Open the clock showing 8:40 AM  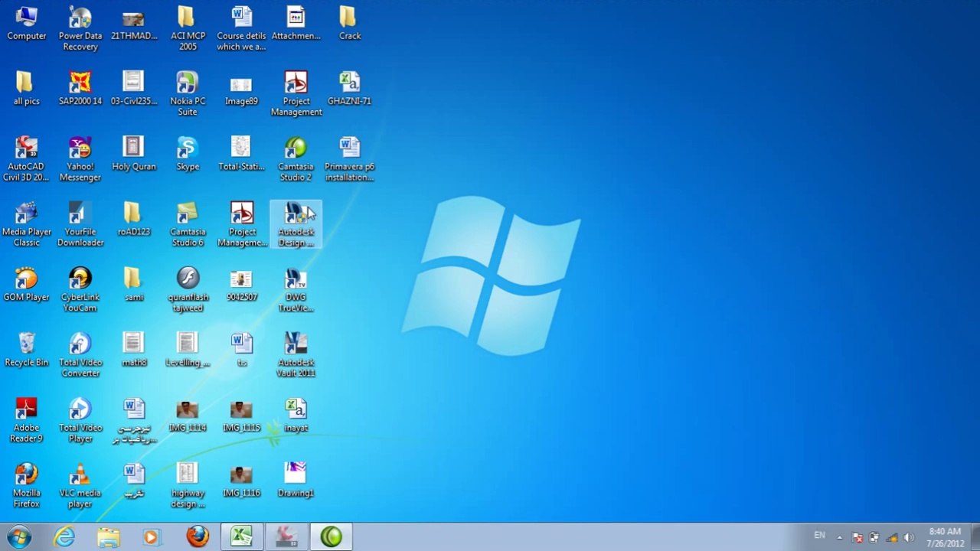pyautogui.click(x=945, y=537)
